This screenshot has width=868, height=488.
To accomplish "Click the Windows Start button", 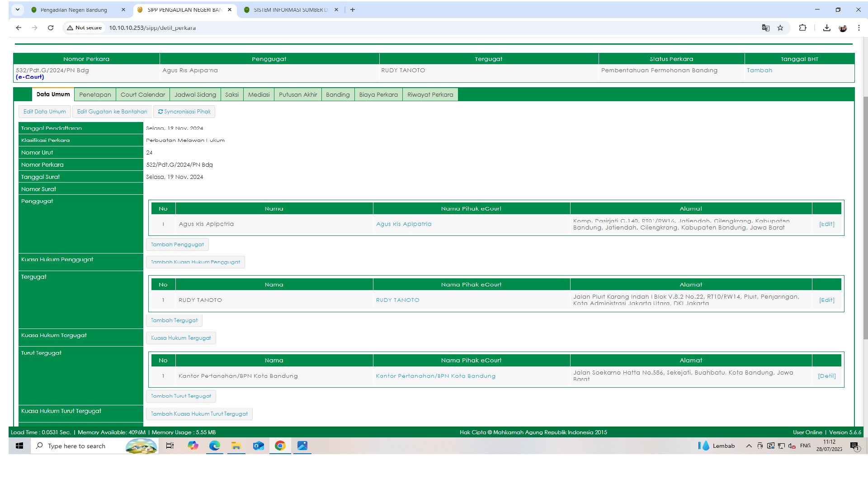I will (19, 446).
